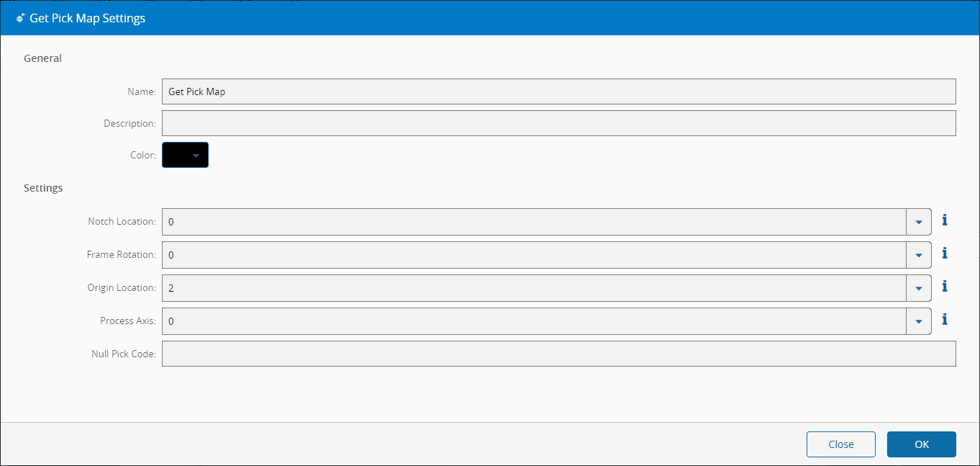Open the Frame Rotation dropdown arrow
Viewport: 980px width, 466px height.
(919, 255)
